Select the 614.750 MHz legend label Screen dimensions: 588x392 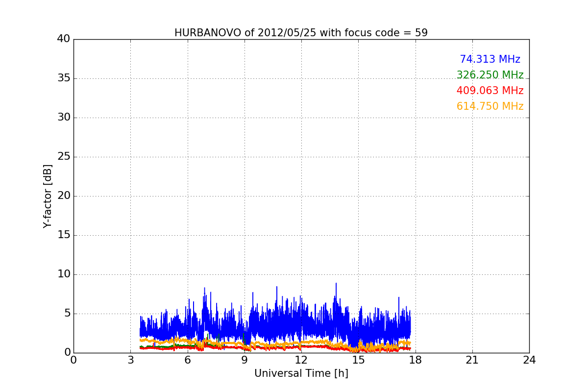point(490,106)
